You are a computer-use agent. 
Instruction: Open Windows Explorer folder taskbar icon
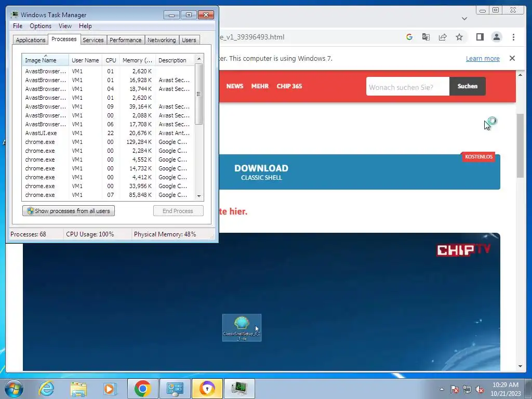pyautogui.click(x=78, y=389)
